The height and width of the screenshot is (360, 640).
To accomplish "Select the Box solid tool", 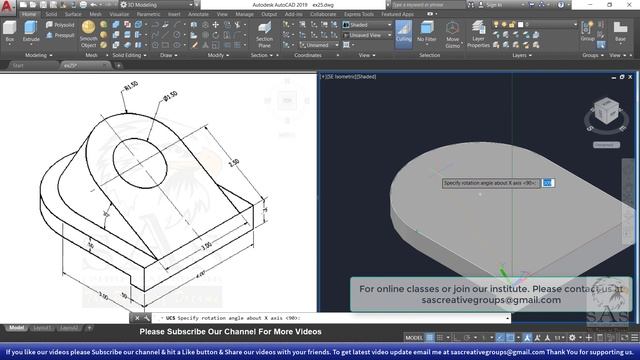I will (x=9, y=32).
